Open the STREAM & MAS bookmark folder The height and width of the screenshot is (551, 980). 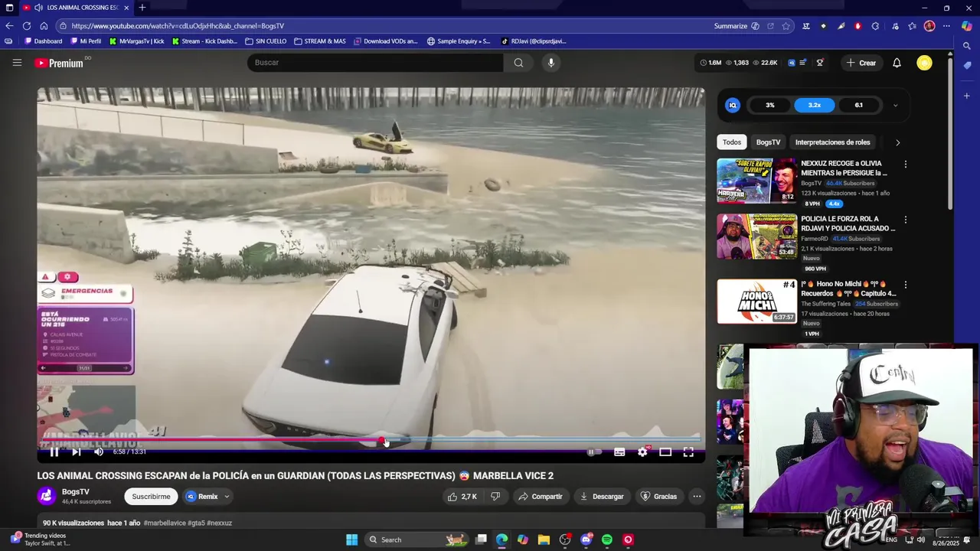pyautogui.click(x=319, y=41)
